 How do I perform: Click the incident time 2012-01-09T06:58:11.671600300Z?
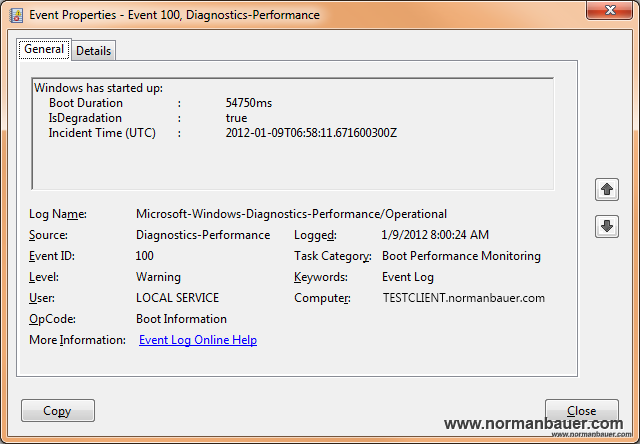(311, 133)
